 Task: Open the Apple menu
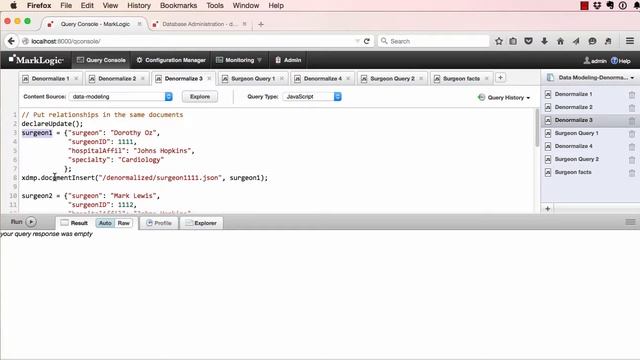tap(13, 6)
